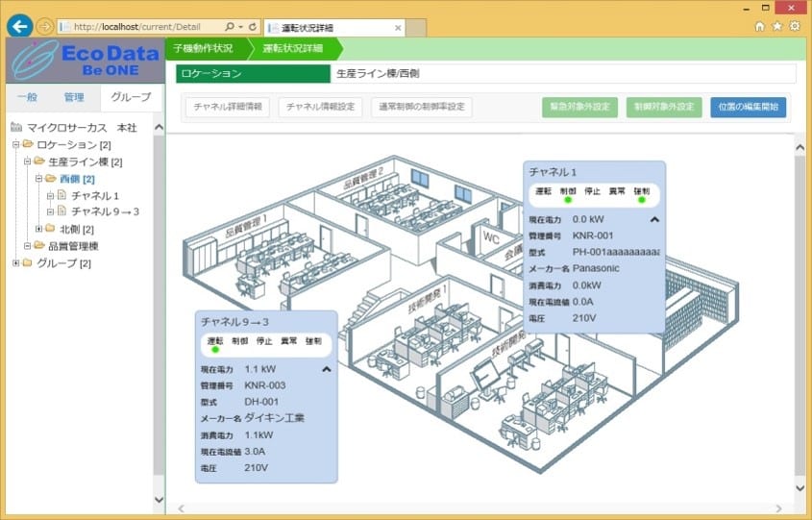Open the browser settings gear icon
The image size is (812, 520).
[x=795, y=26]
